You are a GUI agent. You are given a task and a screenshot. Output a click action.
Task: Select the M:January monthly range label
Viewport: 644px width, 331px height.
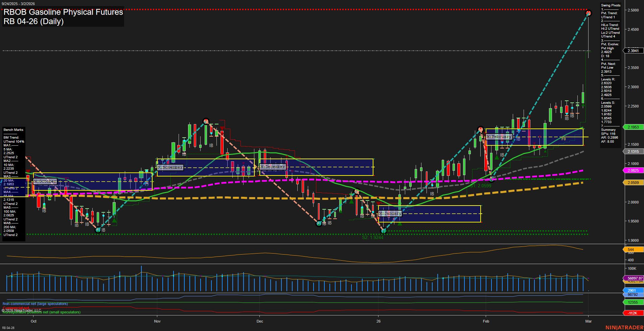[x=390, y=213]
